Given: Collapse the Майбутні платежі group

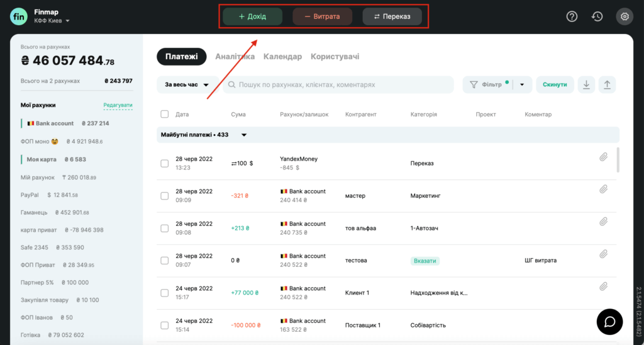Looking at the screenshot, I should (243, 135).
